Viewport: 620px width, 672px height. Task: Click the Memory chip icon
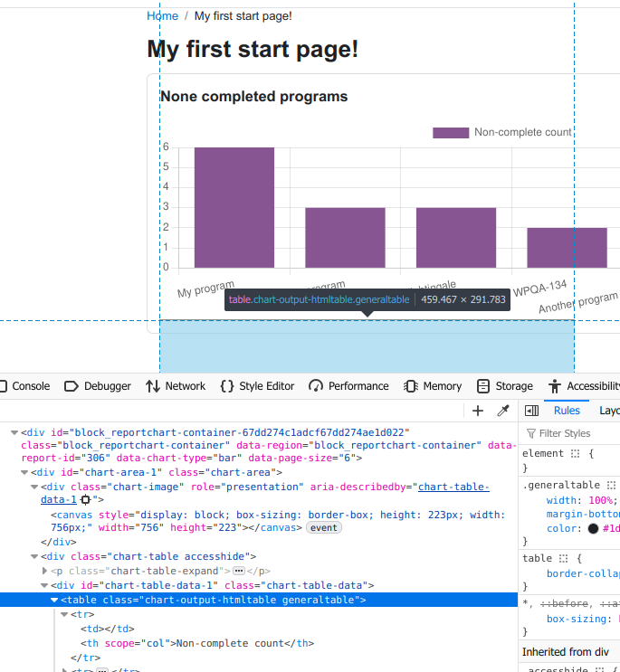click(x=411, y=386)
